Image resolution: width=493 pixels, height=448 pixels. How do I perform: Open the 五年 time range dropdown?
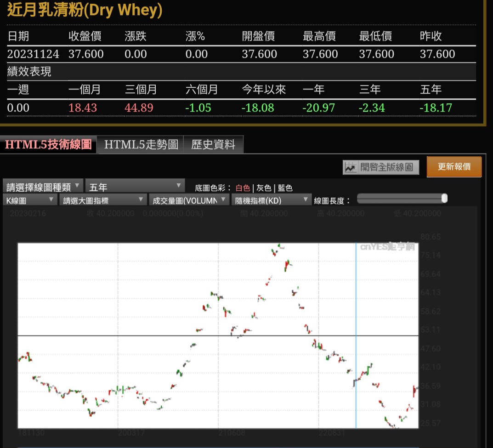pos(135,187)
